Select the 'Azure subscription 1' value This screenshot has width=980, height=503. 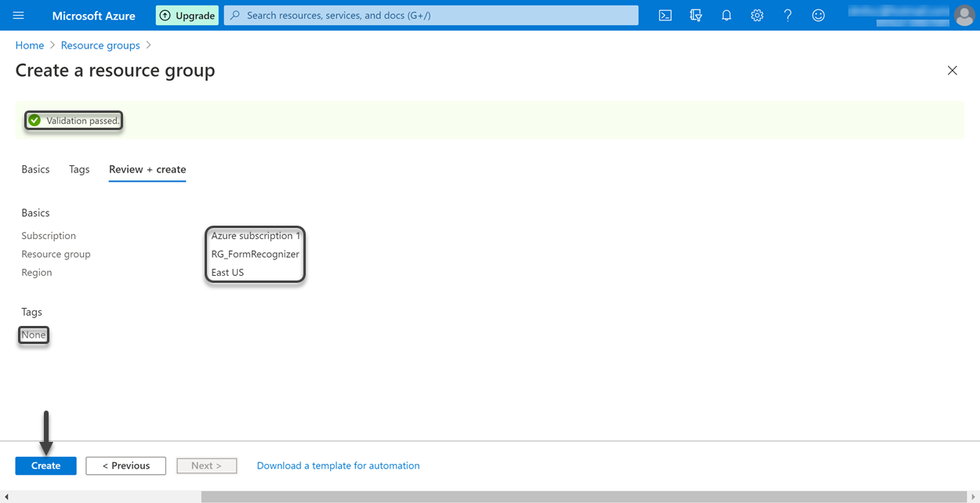256,236
